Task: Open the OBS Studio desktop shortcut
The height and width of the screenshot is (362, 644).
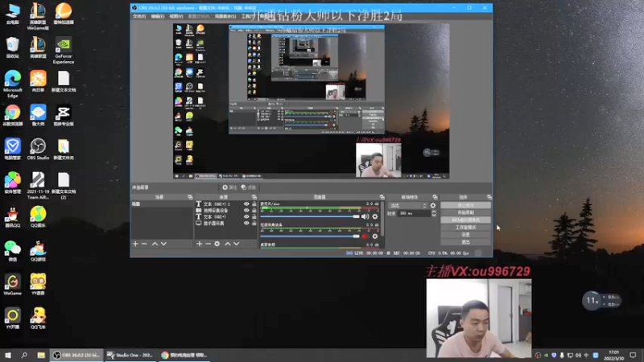Action: point(38,150)
